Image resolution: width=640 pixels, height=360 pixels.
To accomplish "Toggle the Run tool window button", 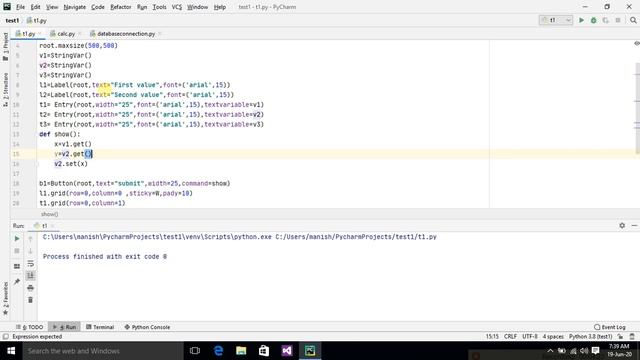I will click(x=64, y=327).
